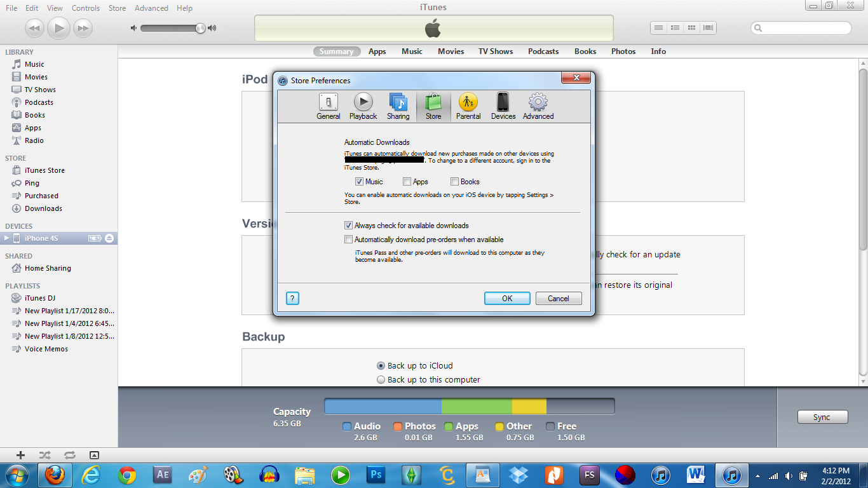This screenshot has height=488, width=868.
Task: Open Playback preferences pane icon
Action: click(363, 106)
